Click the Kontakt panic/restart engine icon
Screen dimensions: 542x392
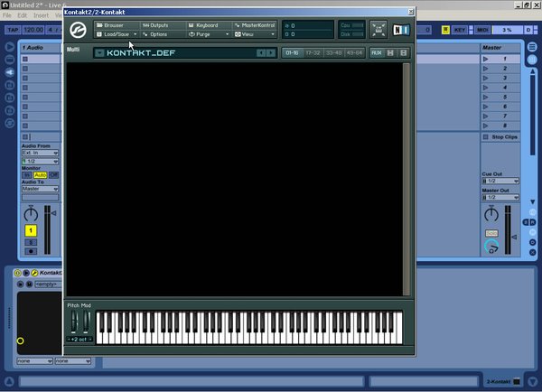[x=378, y=30]
